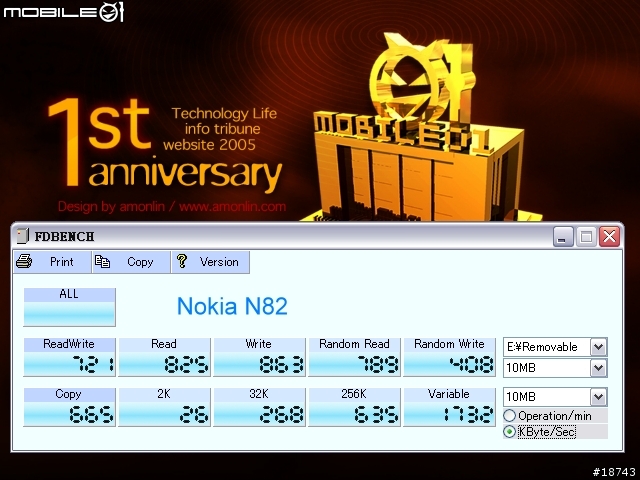Expand the first 10MB size dropdown arrow
The width and height of the screenshot is (640, 480).
(x=598, y=368)
